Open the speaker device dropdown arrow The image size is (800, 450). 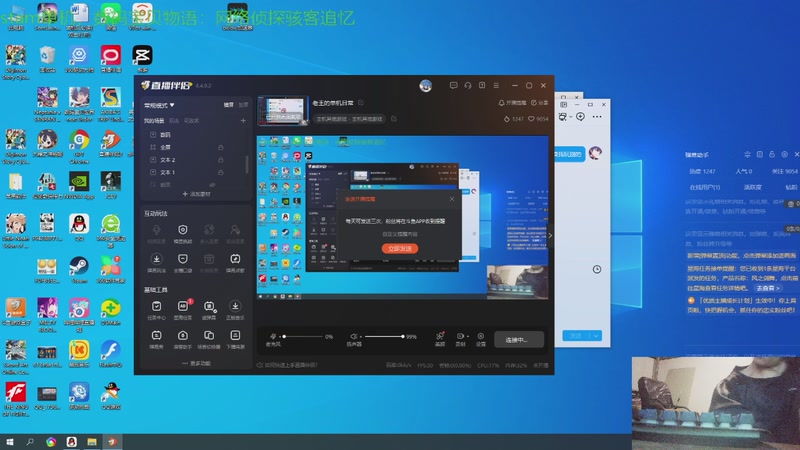(360, 337)
